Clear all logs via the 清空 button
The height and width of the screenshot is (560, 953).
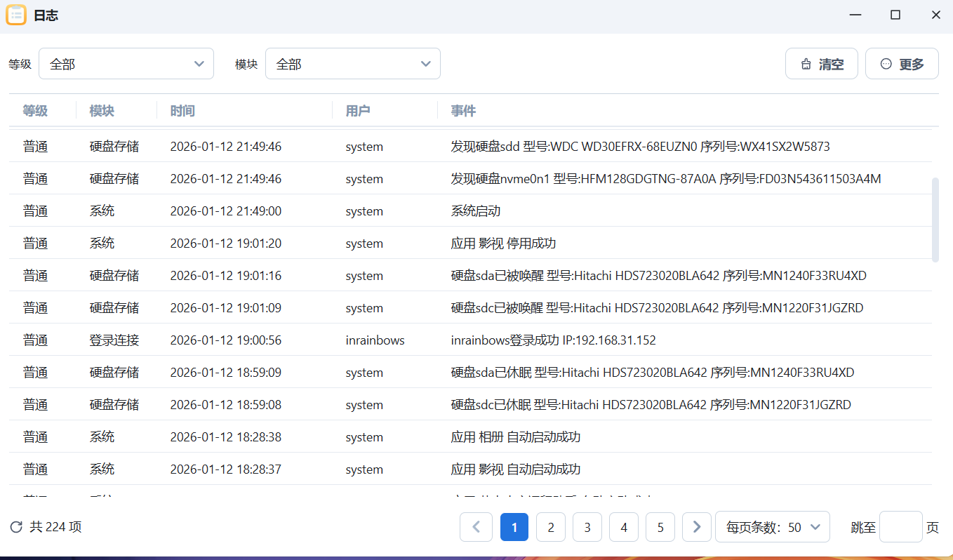(x=822, y=63)
